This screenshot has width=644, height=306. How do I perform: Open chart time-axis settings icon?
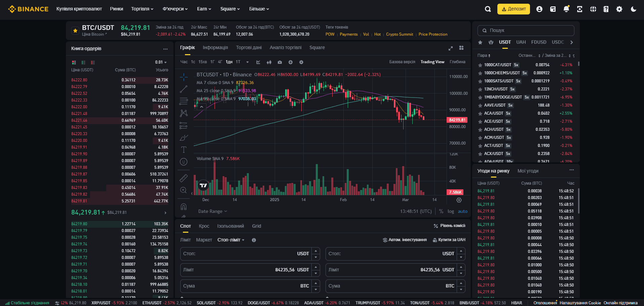pos(459,200)
